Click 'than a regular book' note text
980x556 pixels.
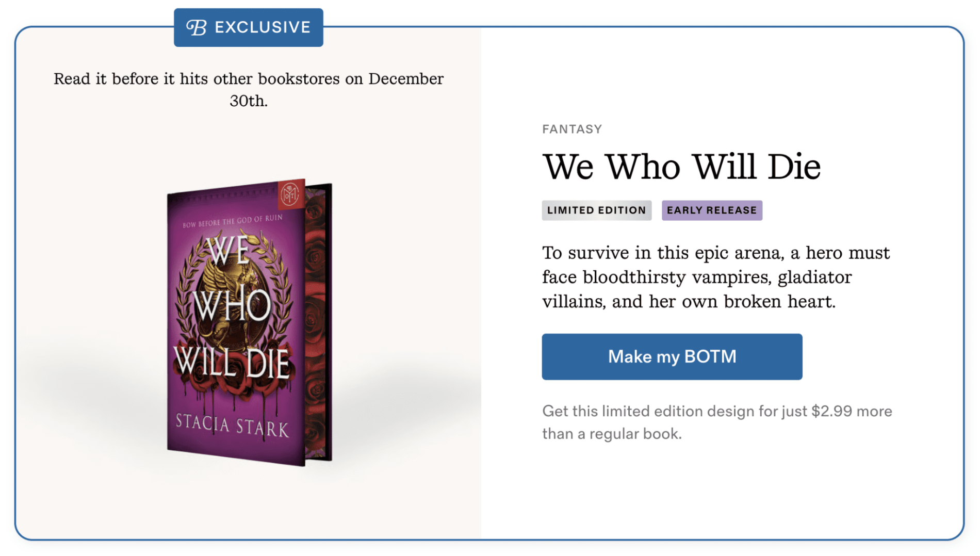(x=611, y=434)
